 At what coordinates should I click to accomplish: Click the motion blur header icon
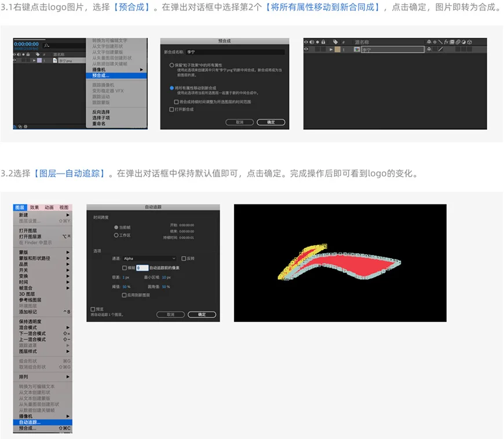coord(458,42)
